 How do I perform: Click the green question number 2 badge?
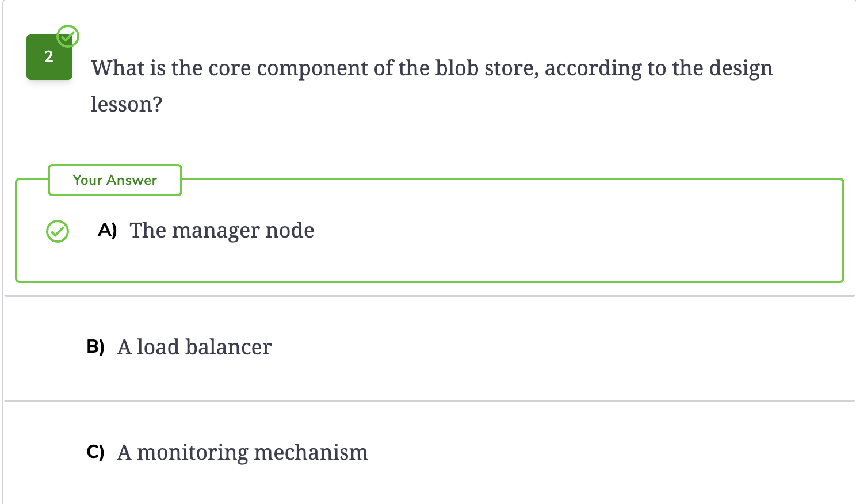coord(49,57)
